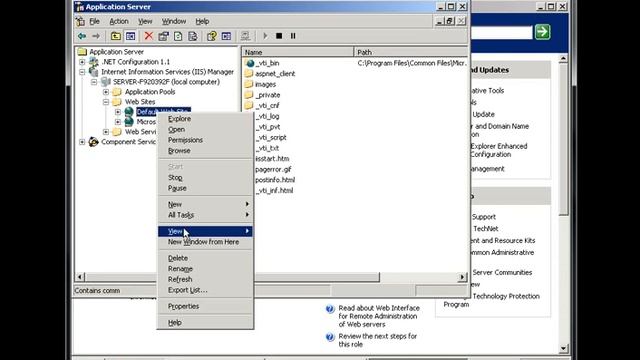This screenshot has height=360, width=640.
Task: Choose Properties from the context menu
Action: [205, 306]
